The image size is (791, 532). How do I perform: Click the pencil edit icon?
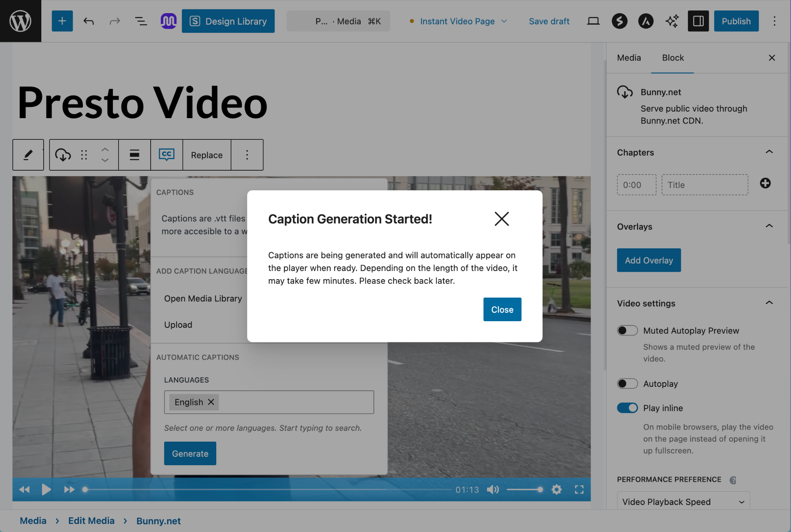click(28, 155)
